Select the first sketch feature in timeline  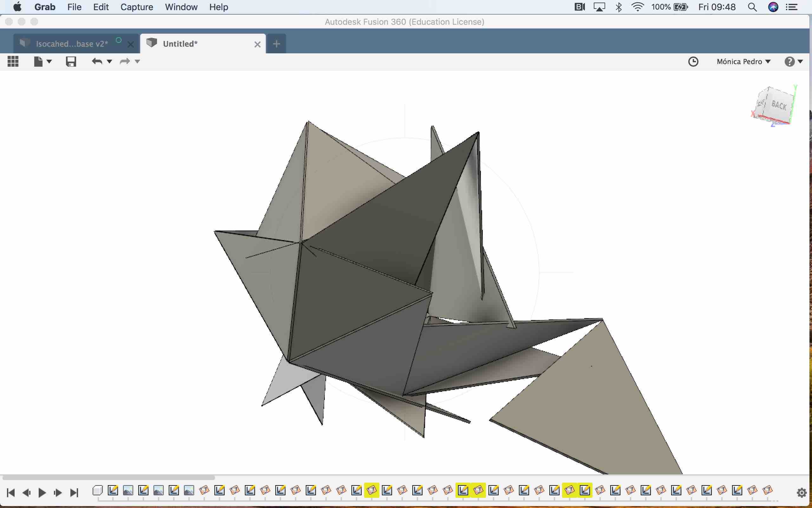113,491
